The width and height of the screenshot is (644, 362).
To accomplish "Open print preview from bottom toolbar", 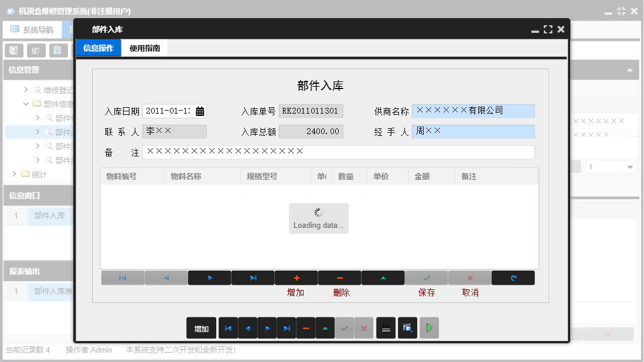I will coord(407,328).
